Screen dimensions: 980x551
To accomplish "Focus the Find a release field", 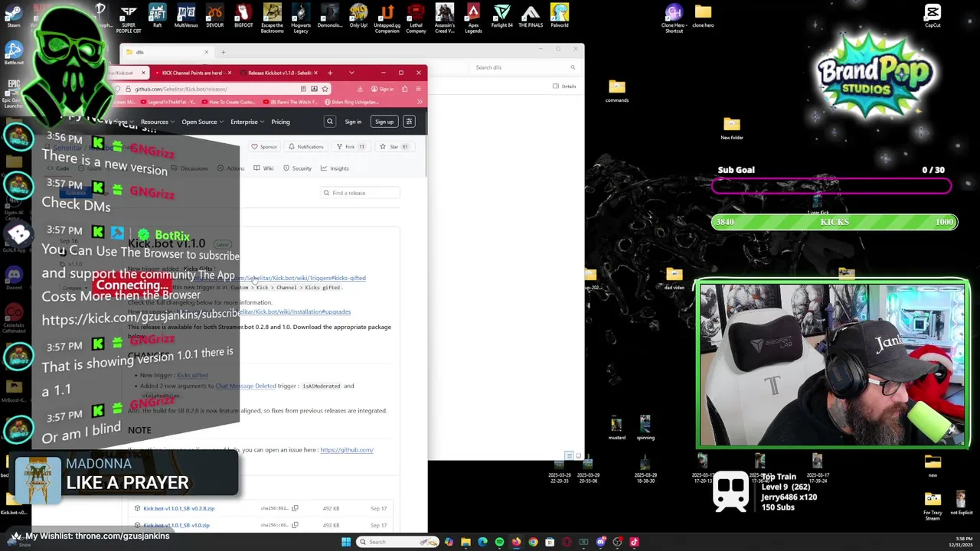I will tap(361, 193).
